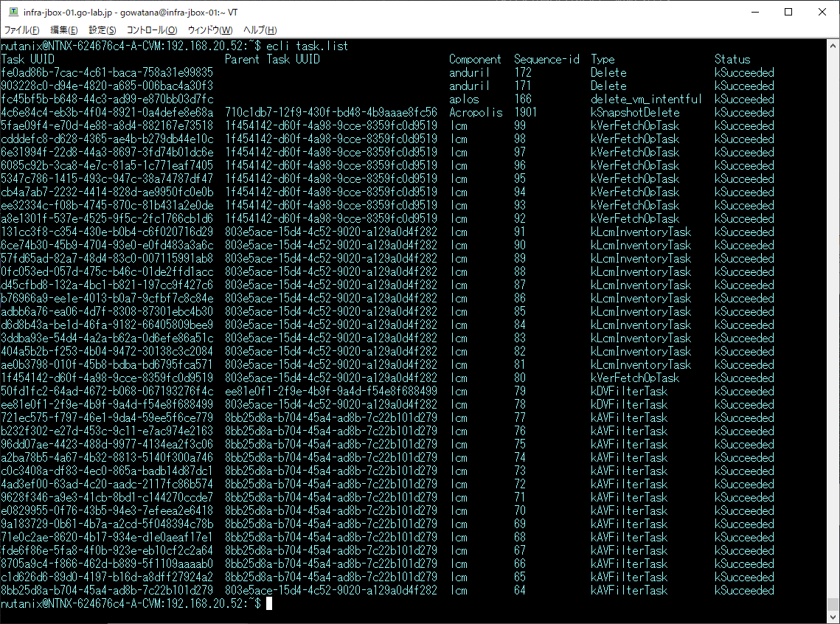Viewport: 840px width, 624px height.
Task: Open the ヘルプ(H) menu
Action: coord(260,30)
